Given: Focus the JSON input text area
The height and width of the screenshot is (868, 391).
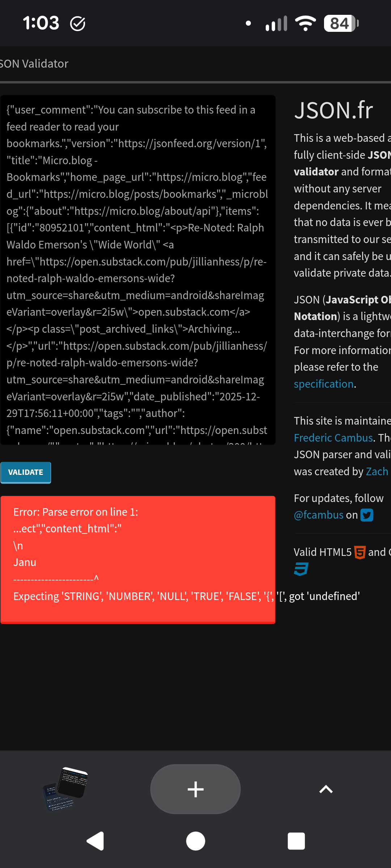Looking at the screenshot, I should pos(138,269).
